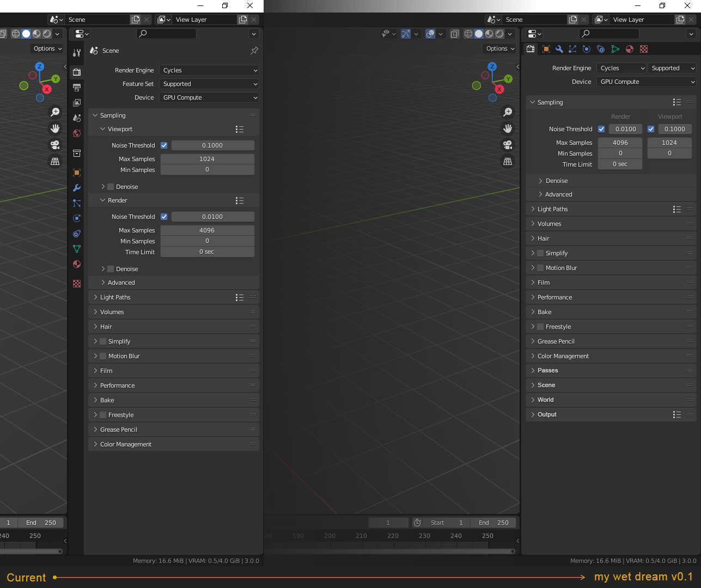The image size is (701, 588).
Task: Click pan hand icon in right viewport
Action: click(508, 128)
